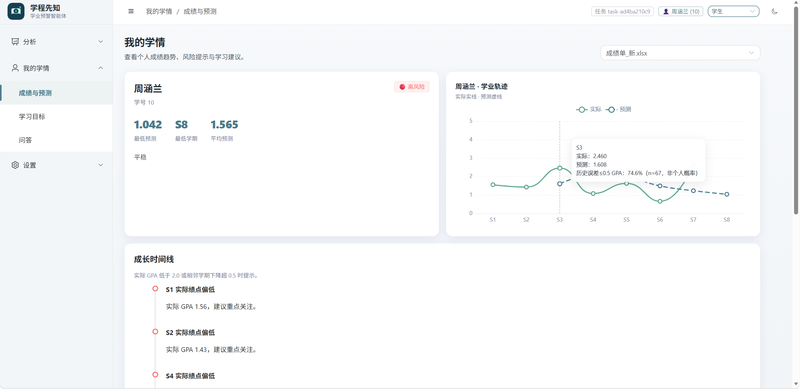Click the 学号 10 text

pos(144,103)
